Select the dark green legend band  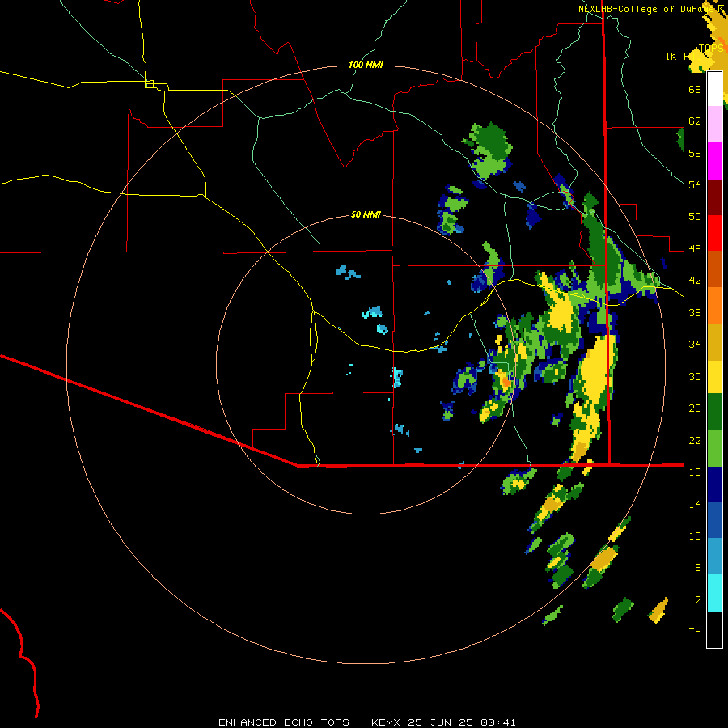coord(714,412)
